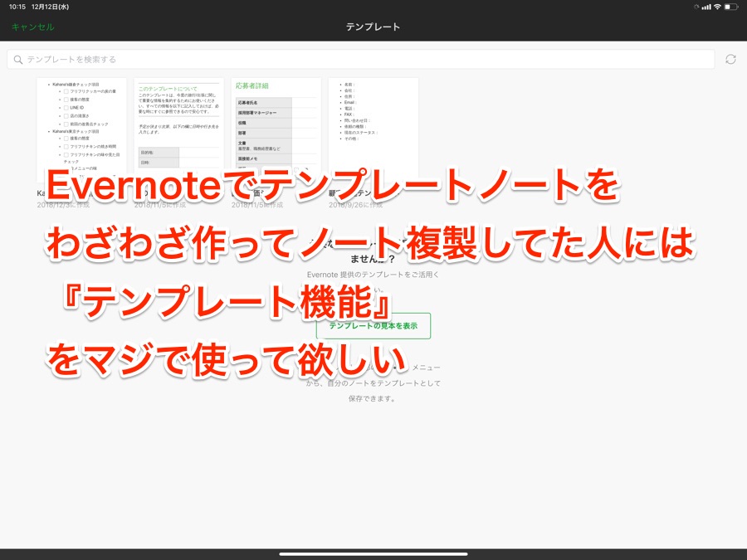
Task: Tap the 10:15 clock in status bar
Action: [17, 7]
